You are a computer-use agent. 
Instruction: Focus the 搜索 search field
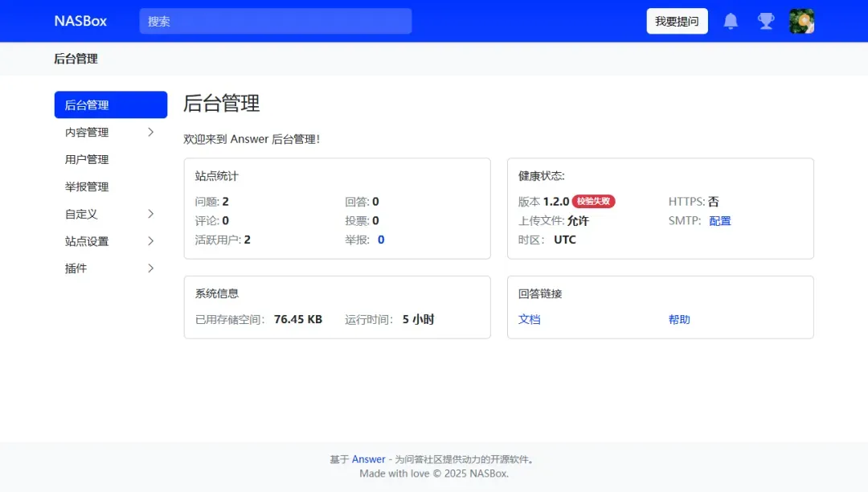point(275,22)
